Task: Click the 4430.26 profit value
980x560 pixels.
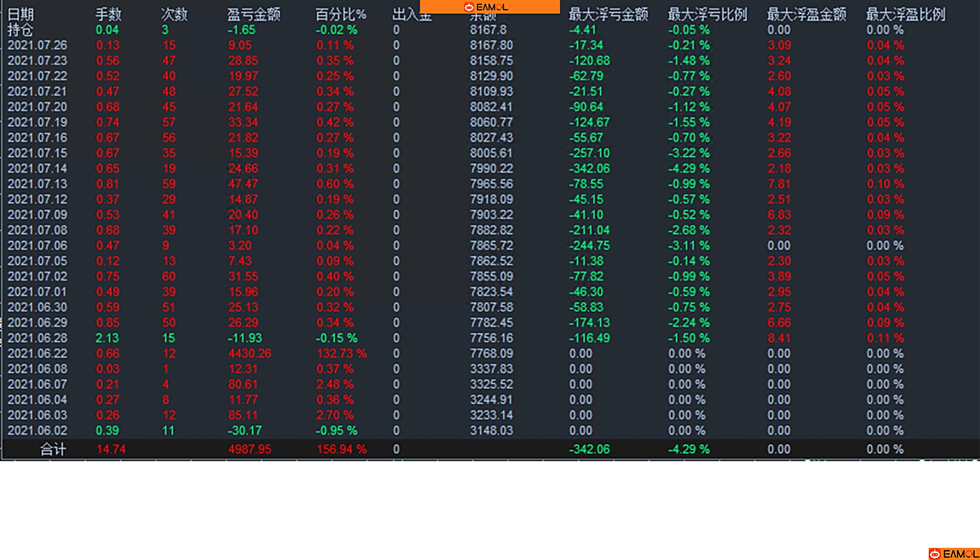Action: (249, 353)
